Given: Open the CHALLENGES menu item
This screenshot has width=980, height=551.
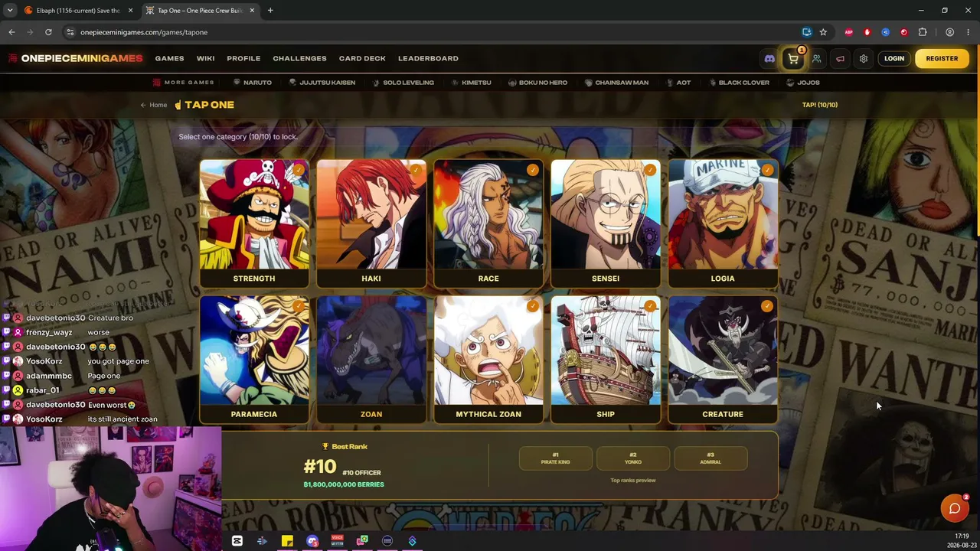Looking at the screenshot, I should 299,58.
